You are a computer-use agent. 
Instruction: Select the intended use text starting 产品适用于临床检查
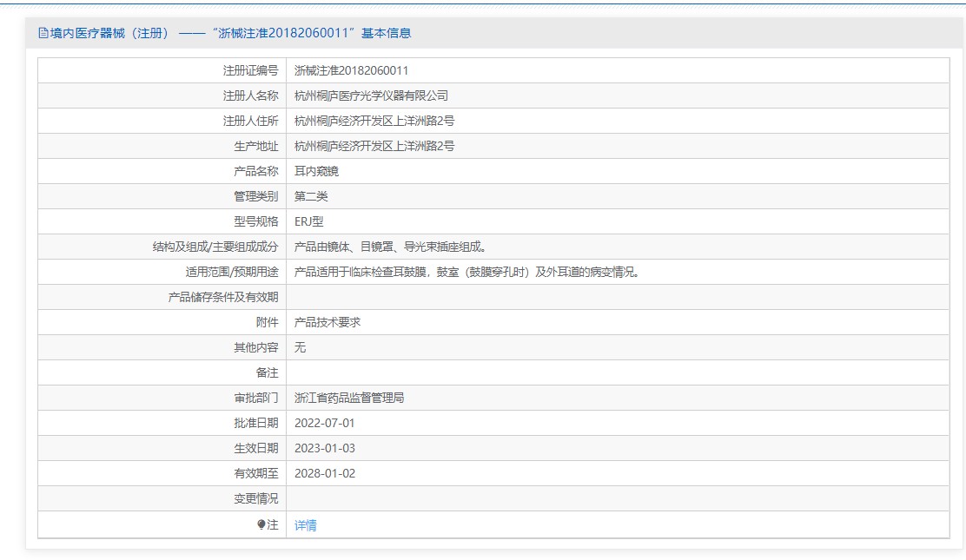469,273
